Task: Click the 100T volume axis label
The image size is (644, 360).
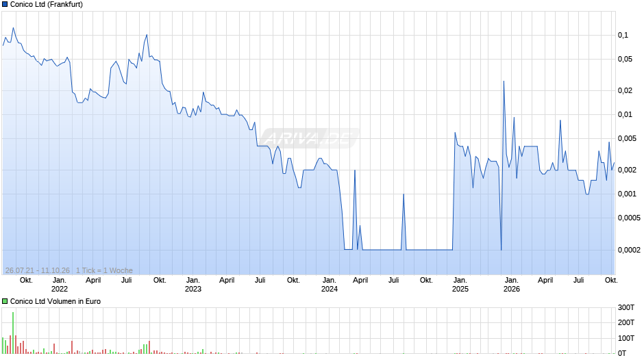Action: point(626,338)
